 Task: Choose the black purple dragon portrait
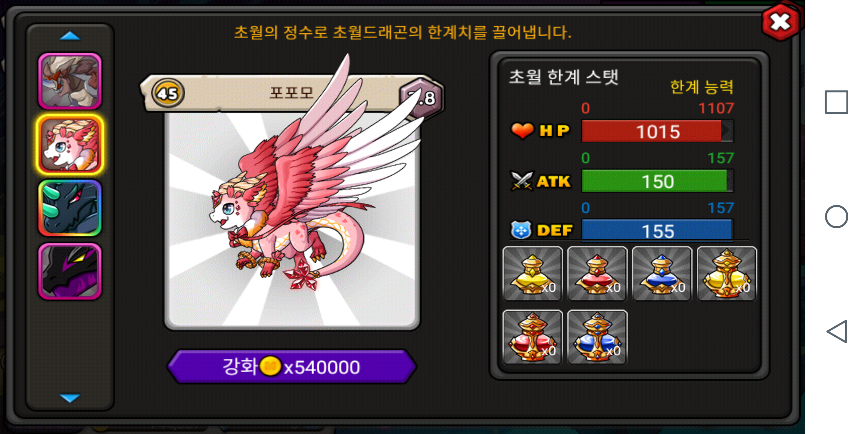[70, 271]
